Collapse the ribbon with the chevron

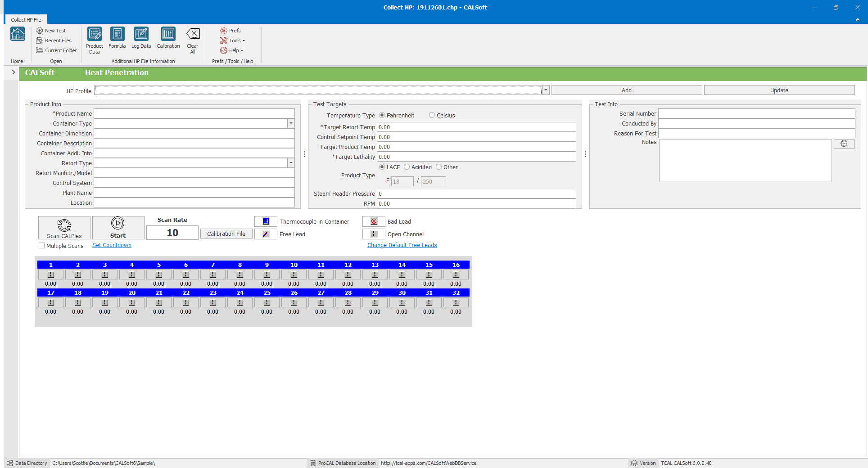(858, 19)
